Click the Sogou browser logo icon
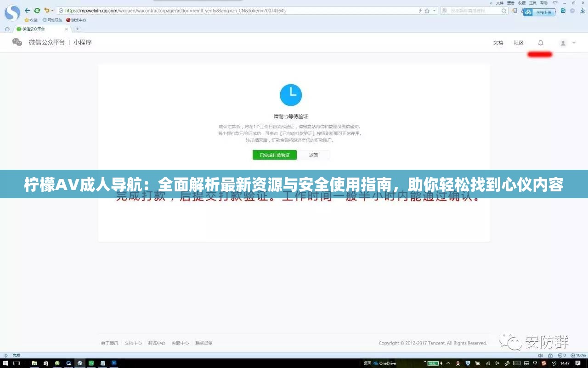Screen dimensions: 588x368 (12, 12)
